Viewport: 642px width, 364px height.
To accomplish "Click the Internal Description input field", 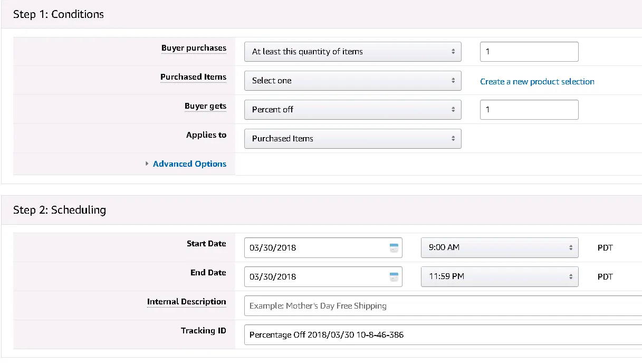I will point(443,305).
